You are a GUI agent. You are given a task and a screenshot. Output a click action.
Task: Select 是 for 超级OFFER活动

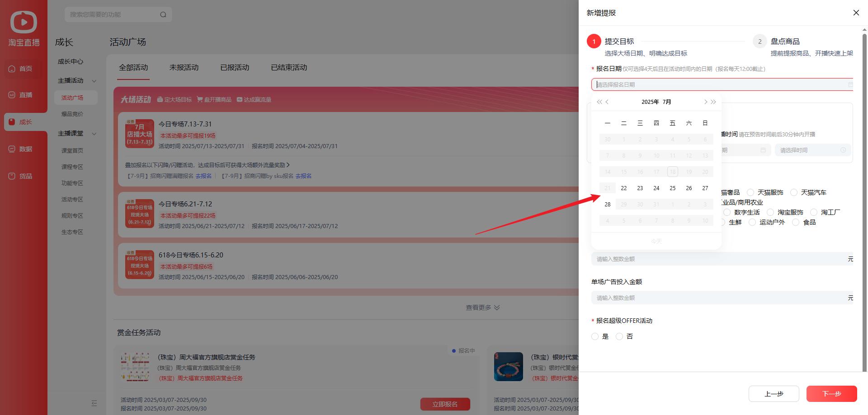[x=595, y=336]
